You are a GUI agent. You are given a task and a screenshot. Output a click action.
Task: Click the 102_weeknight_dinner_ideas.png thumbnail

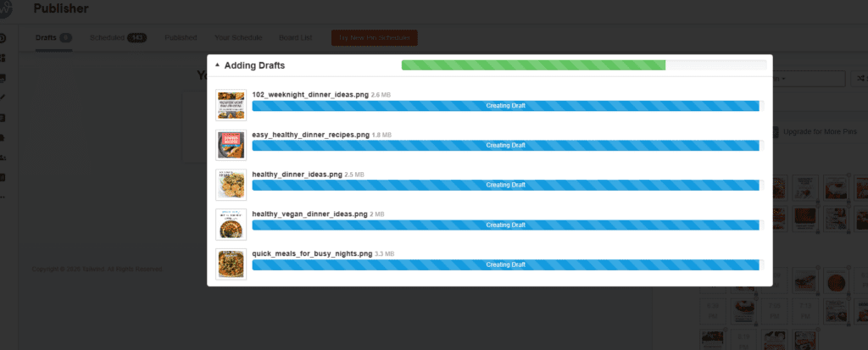point(231,106)
